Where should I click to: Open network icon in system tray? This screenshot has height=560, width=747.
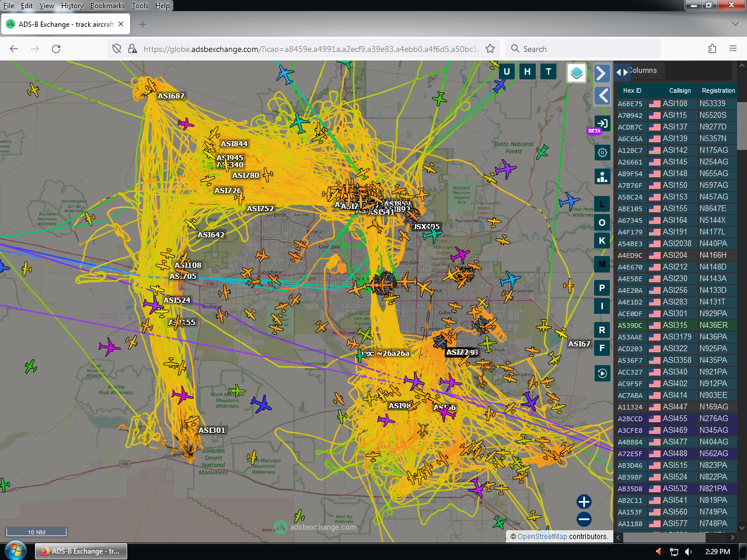pos(674,552)
